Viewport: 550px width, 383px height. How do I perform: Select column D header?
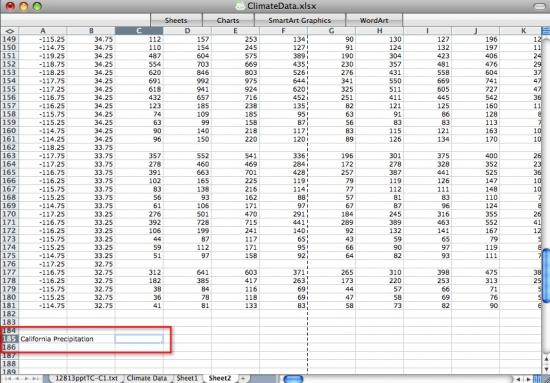click(187, 31)
